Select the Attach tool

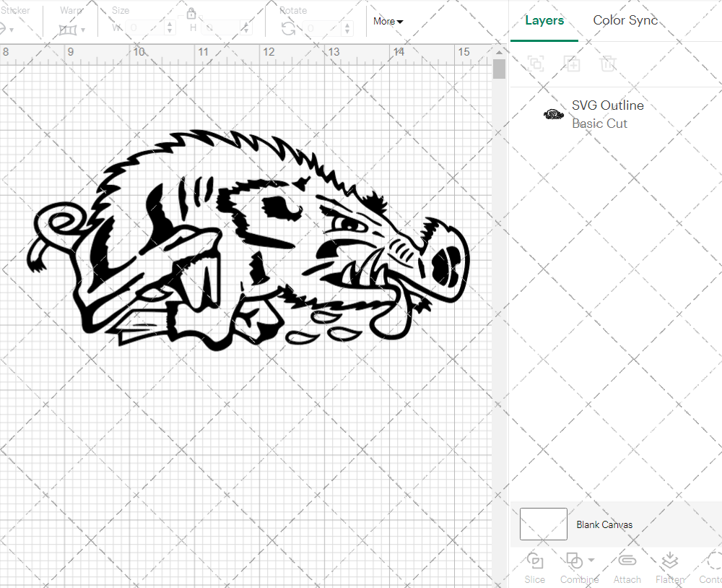[627, 567]
